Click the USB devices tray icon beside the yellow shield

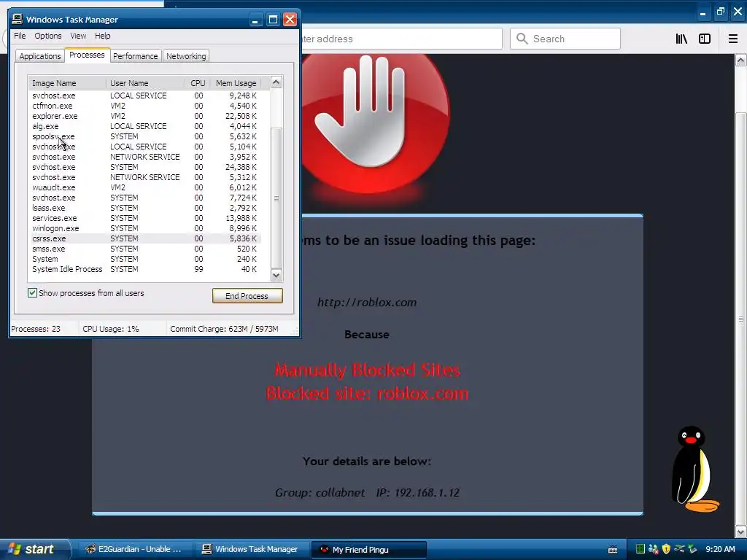(x=679, y=549)
